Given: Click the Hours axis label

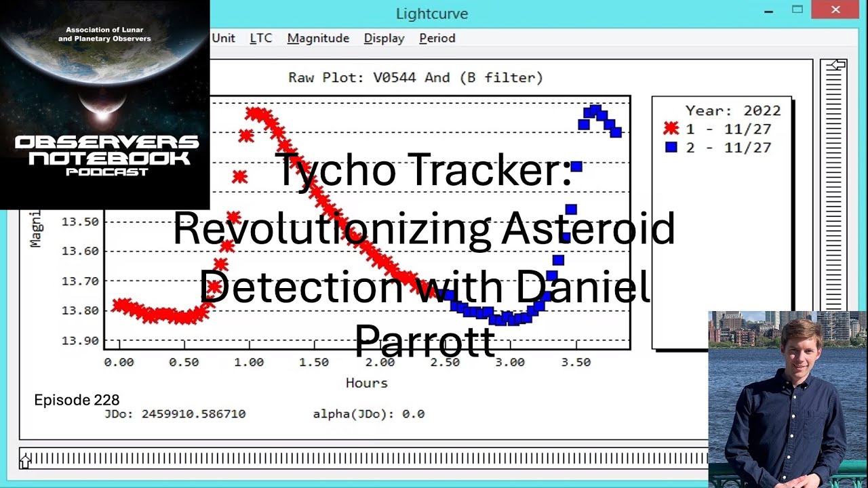Looking at the screenshot, I should click(x=367, y=383).
